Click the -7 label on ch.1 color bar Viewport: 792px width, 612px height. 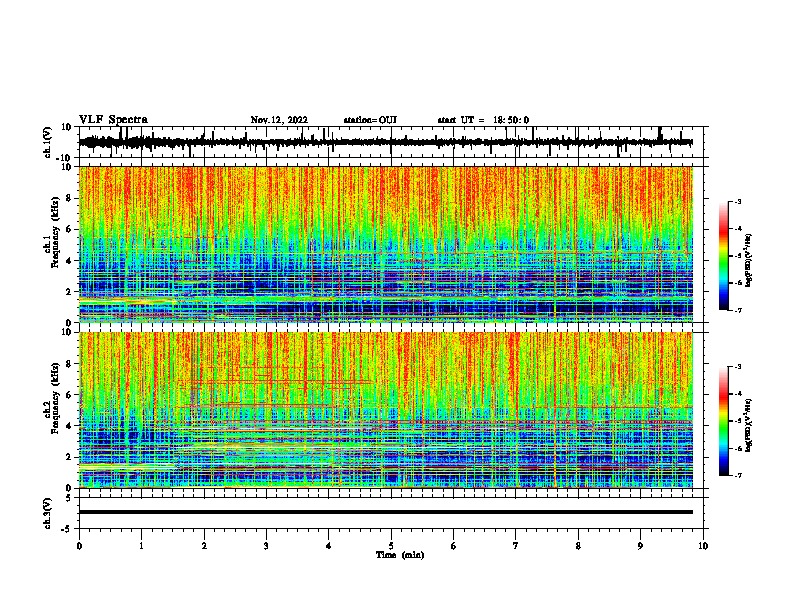coord(738,310)
